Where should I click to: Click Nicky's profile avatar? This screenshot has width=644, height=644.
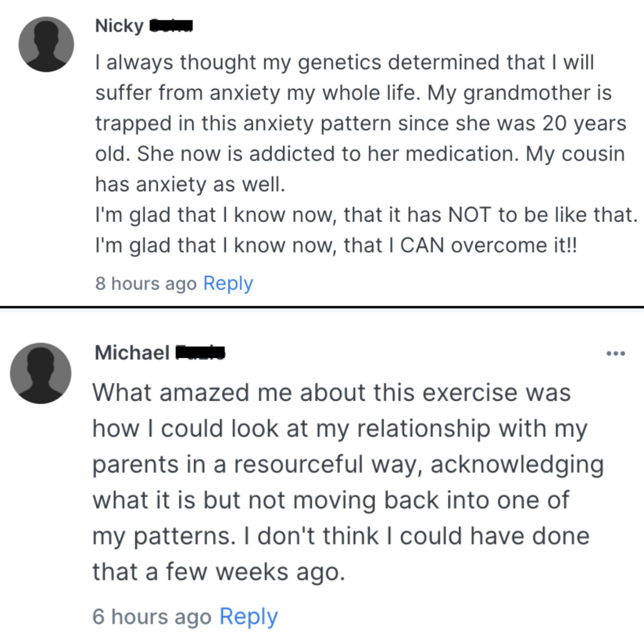tap(46, 44)
